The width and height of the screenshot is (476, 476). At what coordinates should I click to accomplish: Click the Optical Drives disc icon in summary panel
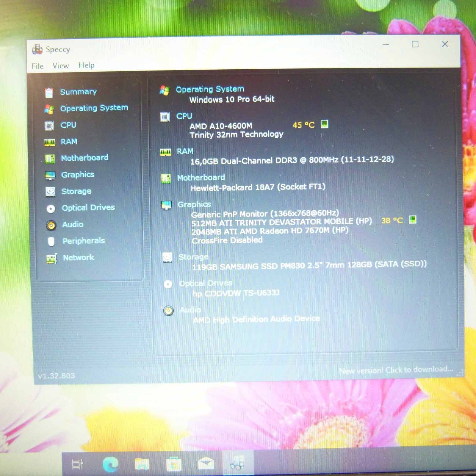(x=168, y=284)
